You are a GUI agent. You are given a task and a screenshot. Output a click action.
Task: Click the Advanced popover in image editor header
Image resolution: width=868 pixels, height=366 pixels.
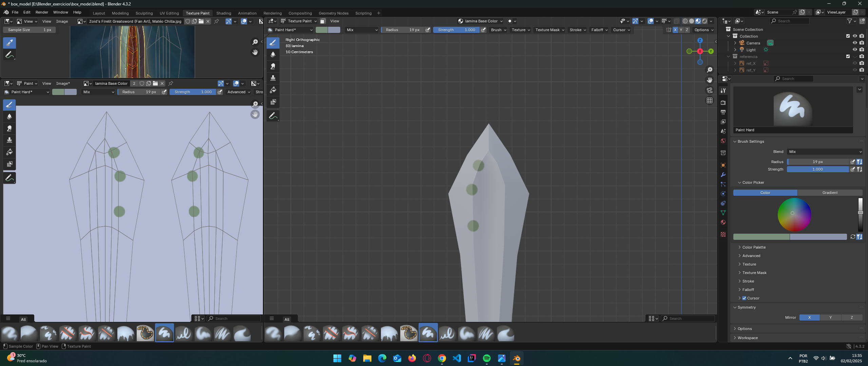[x=238, y=92]
